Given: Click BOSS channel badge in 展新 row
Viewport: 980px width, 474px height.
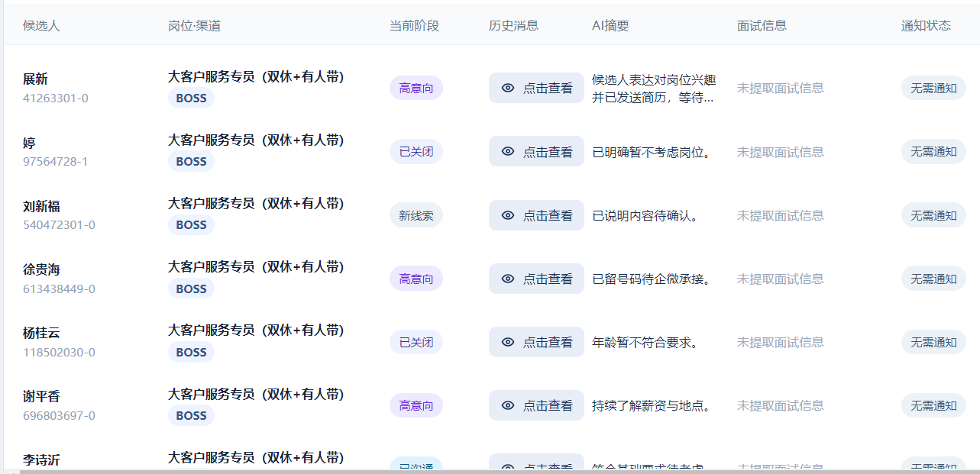Looking at the screenshot, I should click(191, 98).
